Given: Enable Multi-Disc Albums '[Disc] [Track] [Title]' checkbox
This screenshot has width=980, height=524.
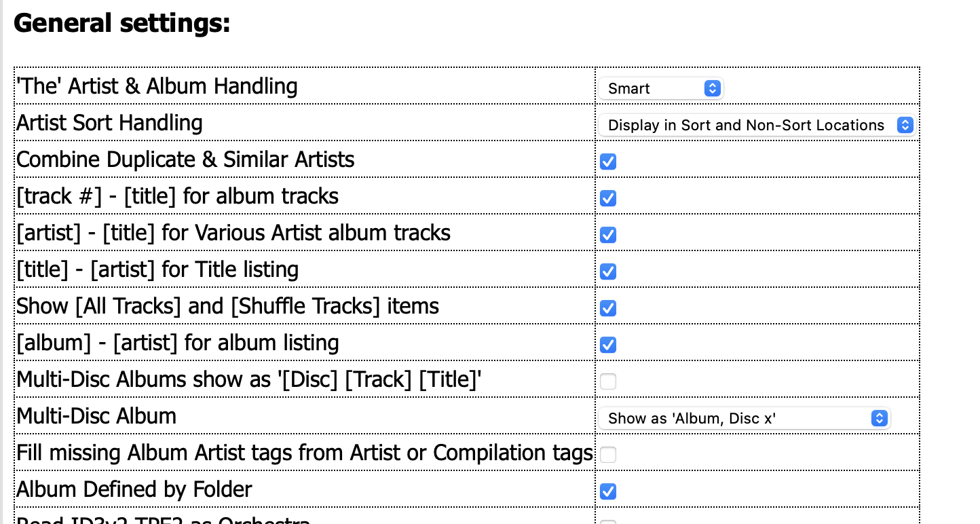Looking at the screenshot, I should click(x=608, y=381).
